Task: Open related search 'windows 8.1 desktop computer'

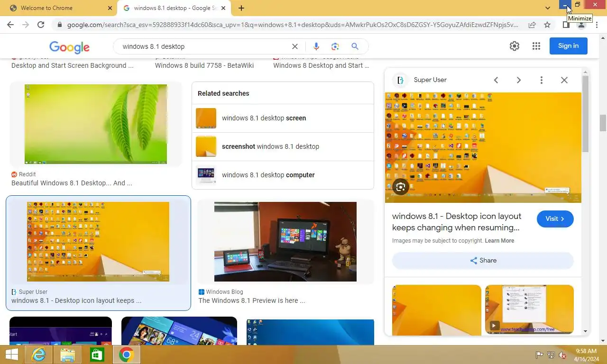Action: coord(283,175)
